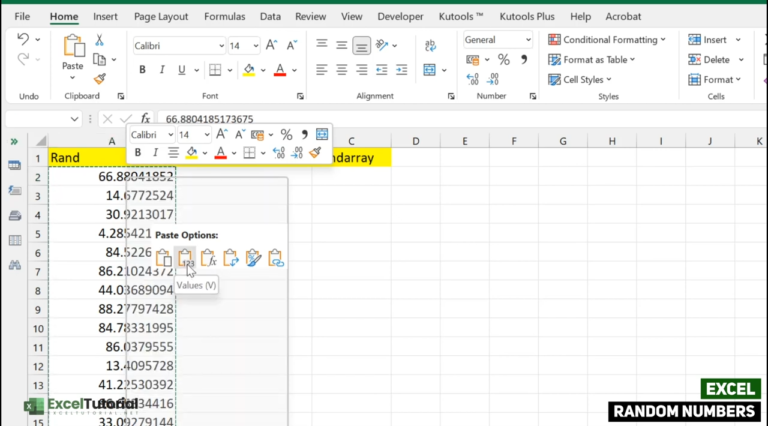Open the General number format dropdown
The height and width of the screenshot is (426, 768).
coord(528,40)
